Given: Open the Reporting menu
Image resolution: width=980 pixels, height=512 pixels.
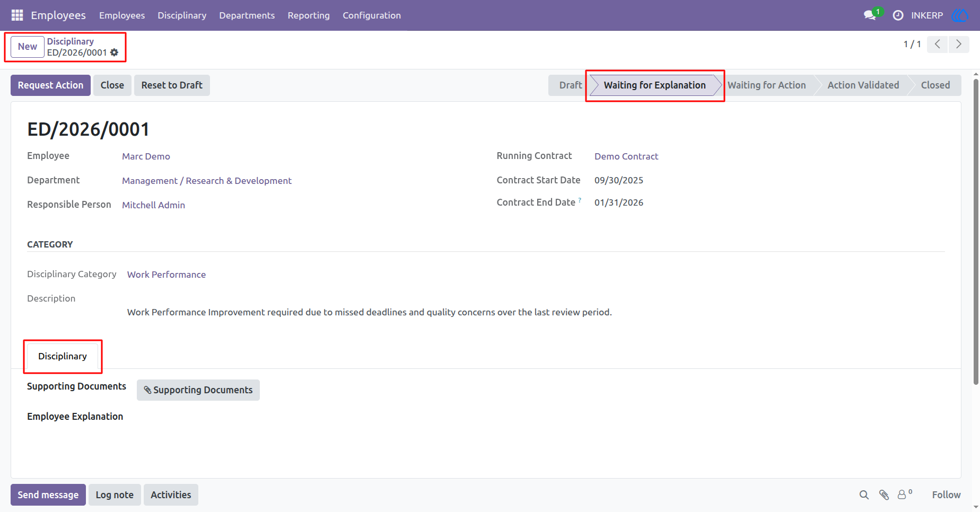Looking at the screenshot, I should (309, 15).
